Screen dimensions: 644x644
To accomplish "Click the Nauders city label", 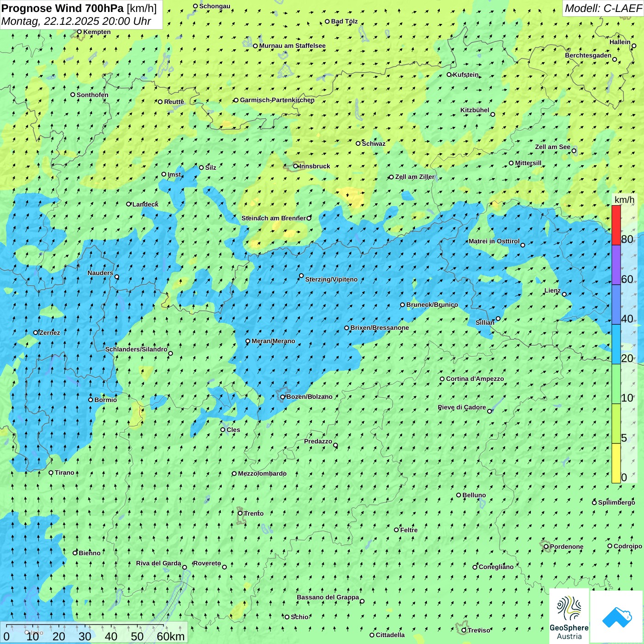I will point(100,273).
